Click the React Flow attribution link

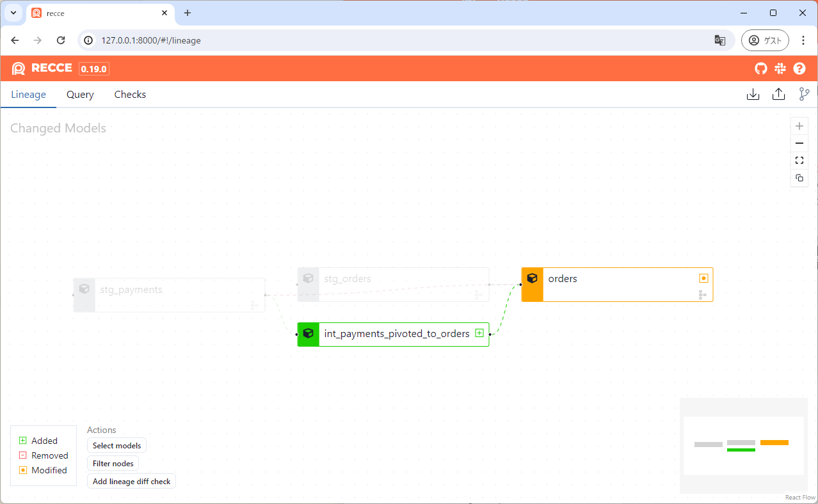tap(801, 497)
